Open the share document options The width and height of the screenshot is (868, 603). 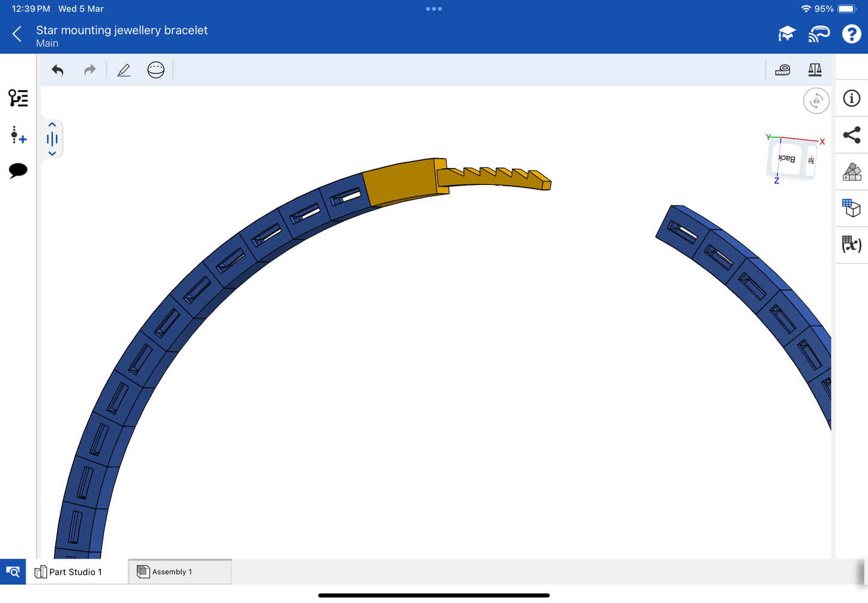tap(851, 135)
